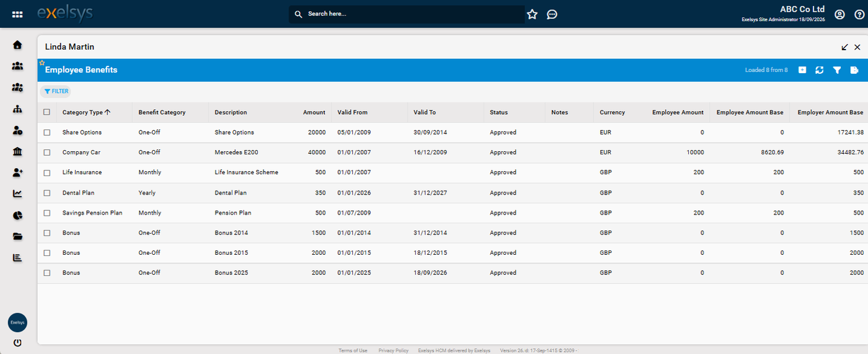Click the favorites star beside search bar
This screenshot has width=868, height=354.
533,14
